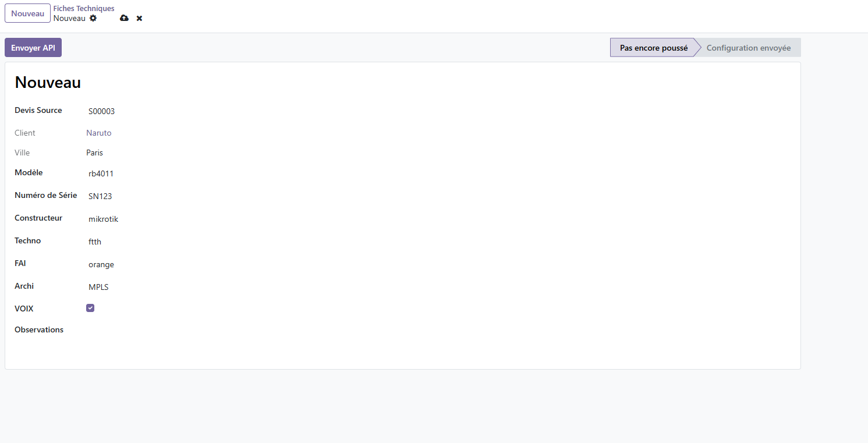
Task: Select the 'Pas encore poussé' status stage
Action: pos(653,48)
